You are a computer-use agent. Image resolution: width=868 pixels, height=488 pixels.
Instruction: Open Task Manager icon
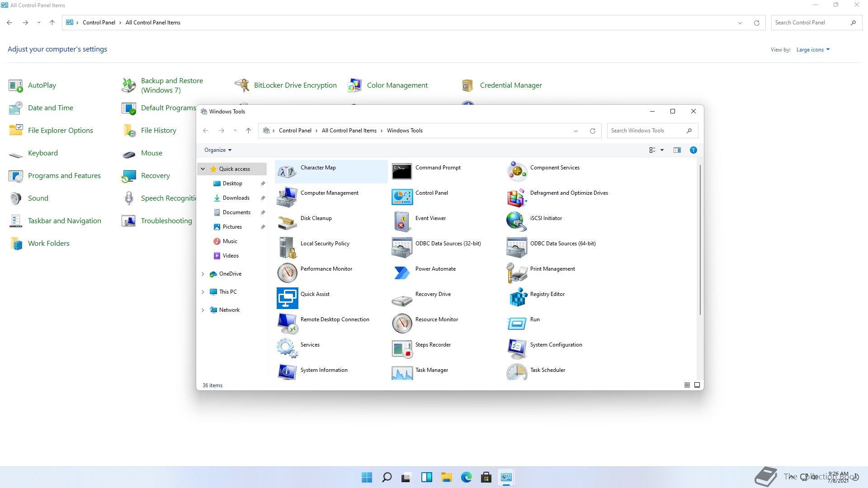pyautogui.click(x=402, y=372)
